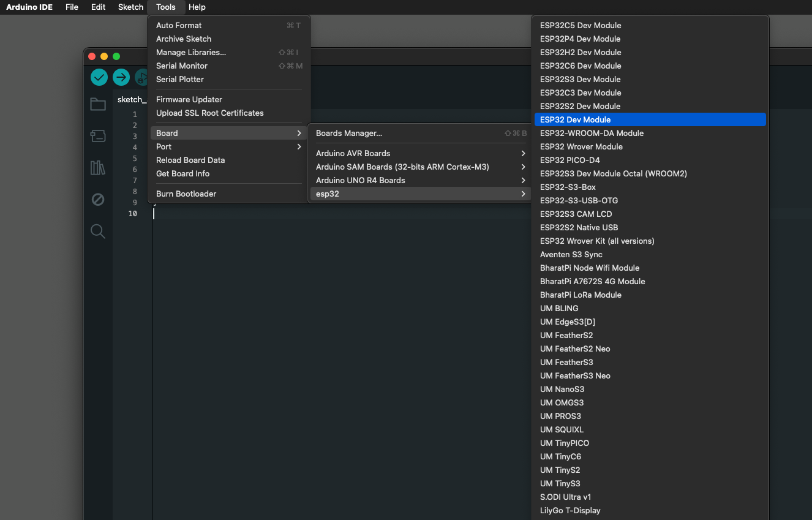Viewport: 812px width, 520px height.
Task: Select ESP32S3 Dev Module board
Action: 650,79
